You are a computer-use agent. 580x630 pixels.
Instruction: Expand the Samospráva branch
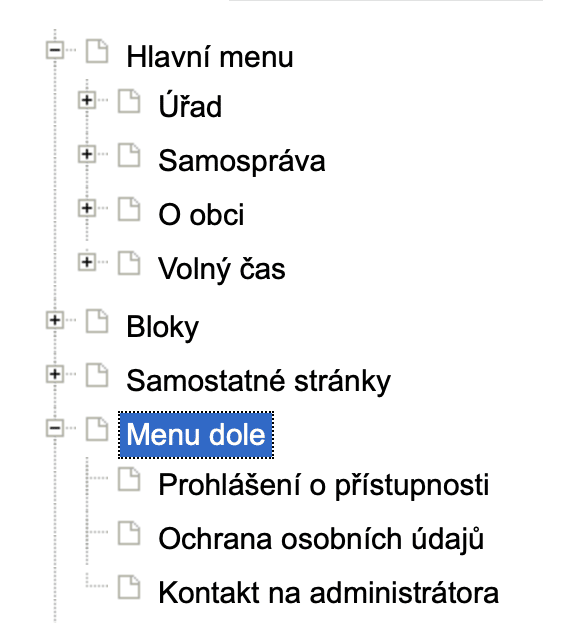click(87, 154)
